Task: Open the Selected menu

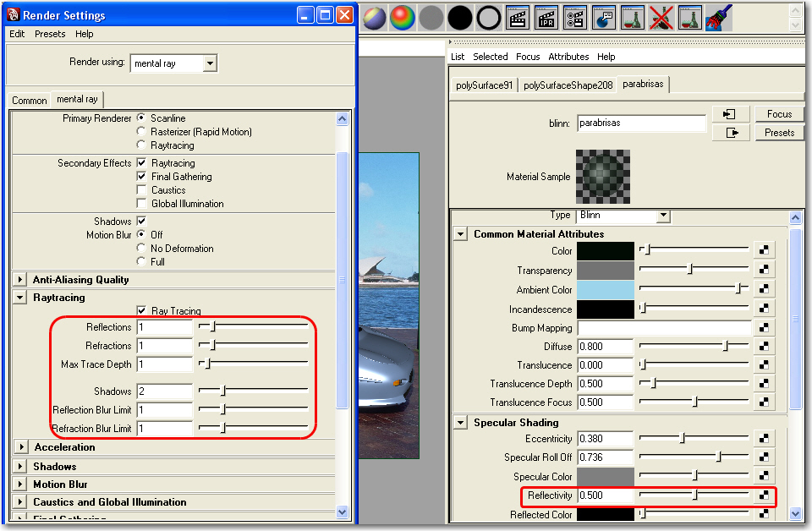Action: 490,57
